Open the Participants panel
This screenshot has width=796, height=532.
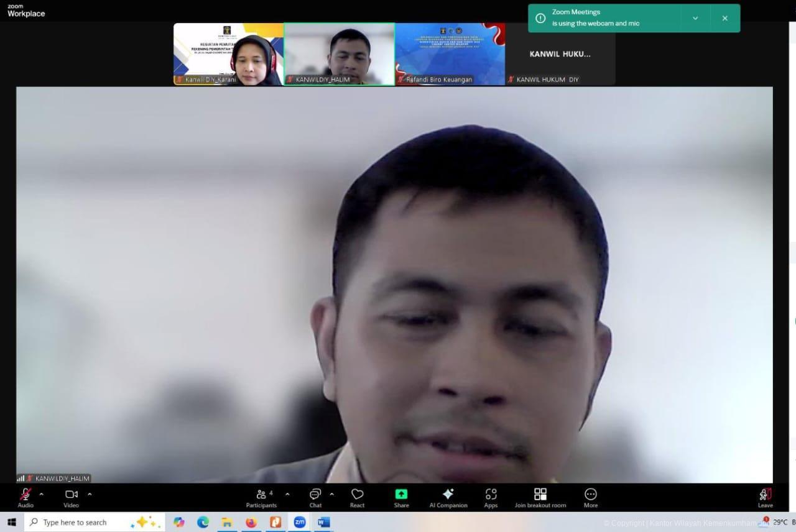click(262, 497)
